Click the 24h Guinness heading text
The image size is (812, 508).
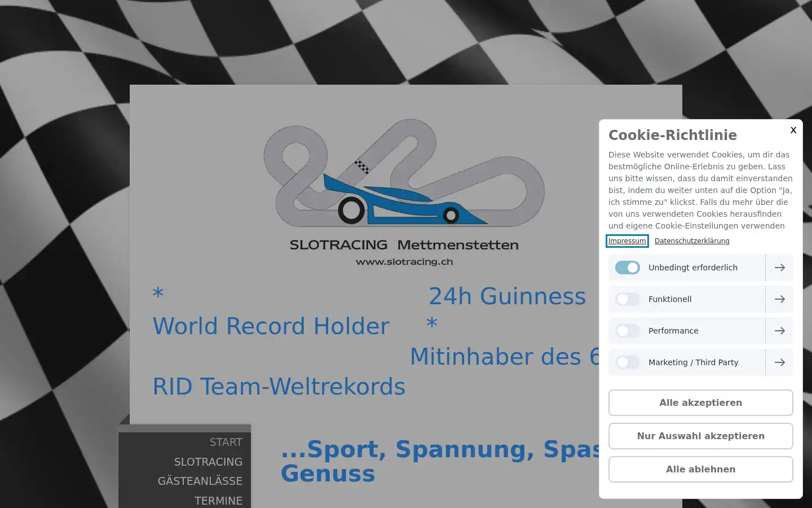pos(507,296)
